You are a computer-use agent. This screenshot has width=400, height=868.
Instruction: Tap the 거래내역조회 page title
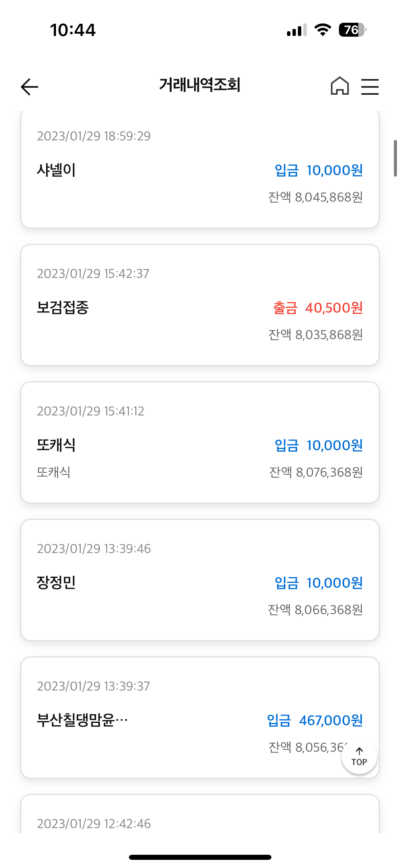click(x=200, y=85)
